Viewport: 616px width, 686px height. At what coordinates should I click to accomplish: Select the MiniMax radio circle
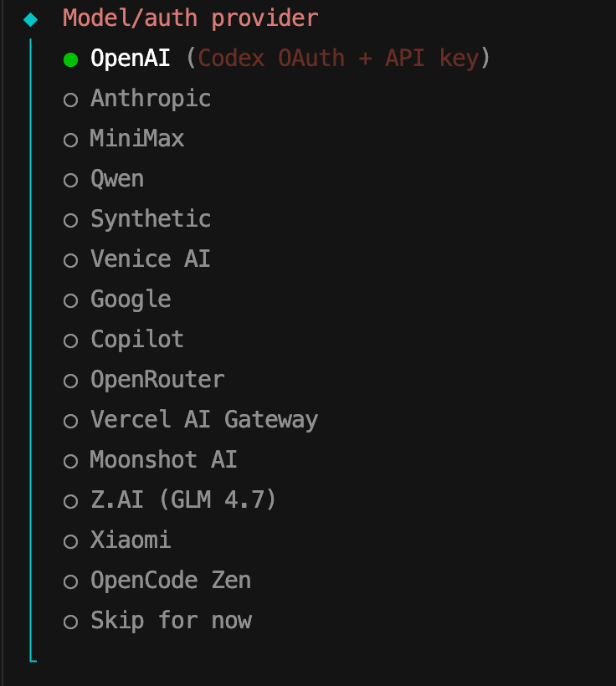tap(71, 139)
